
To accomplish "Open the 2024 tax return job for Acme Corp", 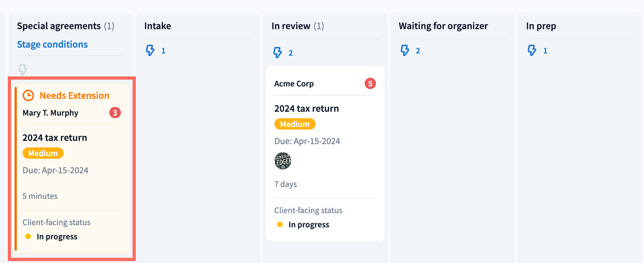I will click(x=306, y=109).
